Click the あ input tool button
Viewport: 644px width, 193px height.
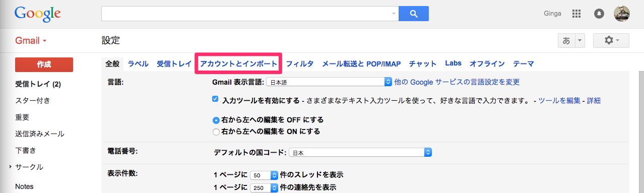566,41
